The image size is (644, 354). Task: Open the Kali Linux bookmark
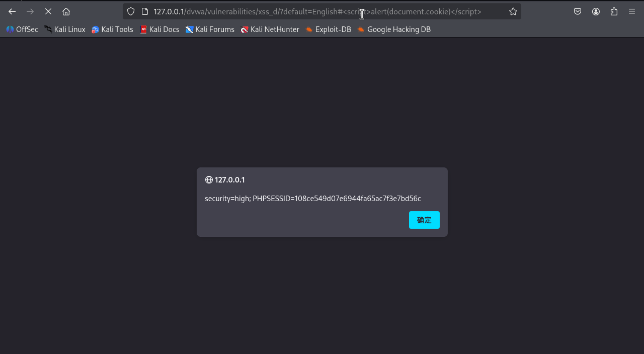coord(65,30)
